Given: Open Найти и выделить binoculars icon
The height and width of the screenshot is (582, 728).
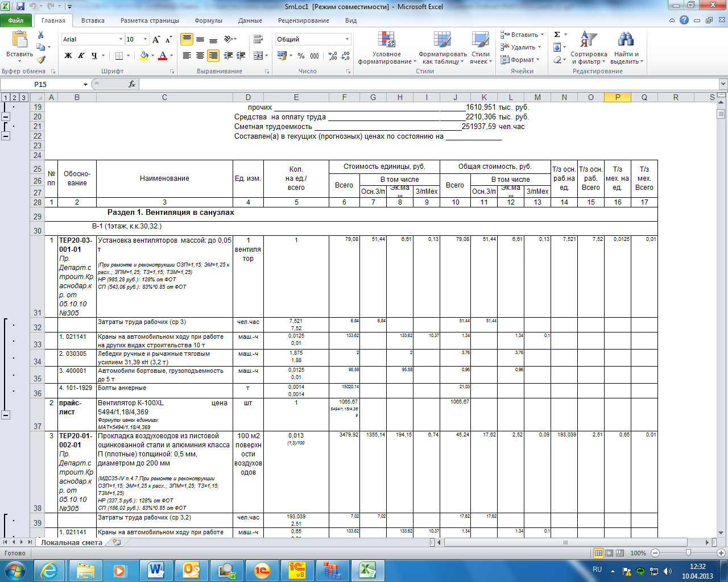Looking at the screenshot, I should point(626,40).
